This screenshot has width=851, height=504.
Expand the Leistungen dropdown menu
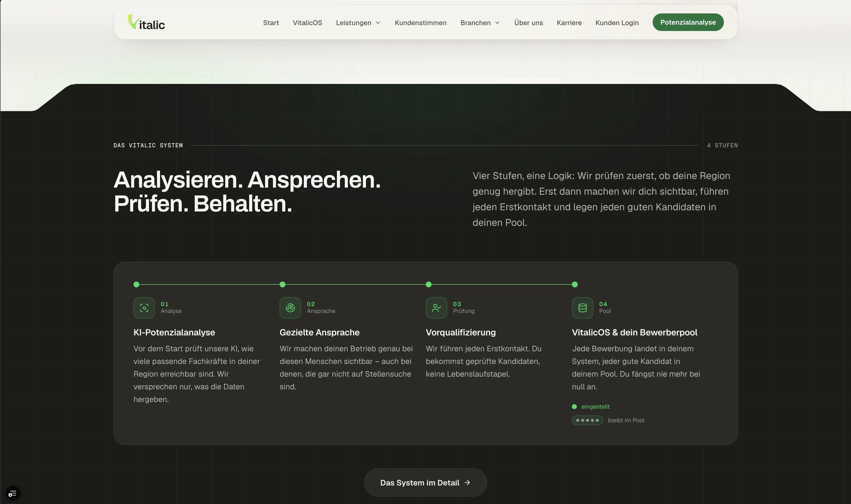click(358, 23)
